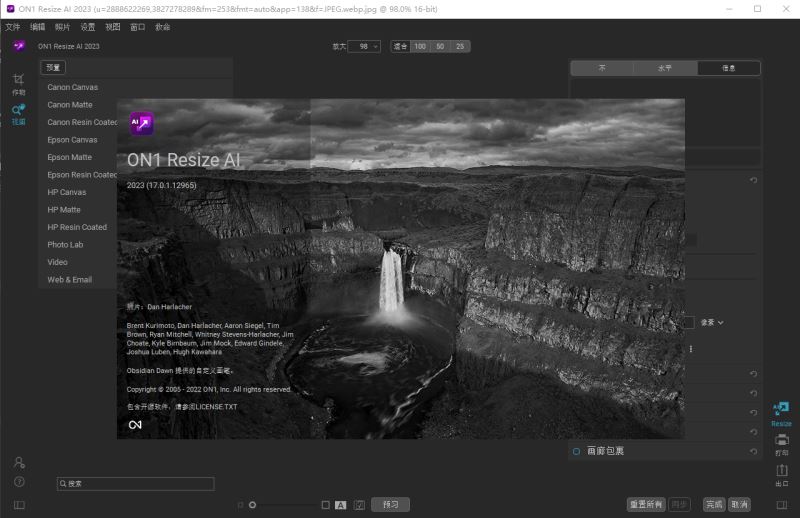Image resolution: width=800 pixels, height=518 pixels.
Task: Toggle the right panel visibility icon
Action: (x=782, y=505)
